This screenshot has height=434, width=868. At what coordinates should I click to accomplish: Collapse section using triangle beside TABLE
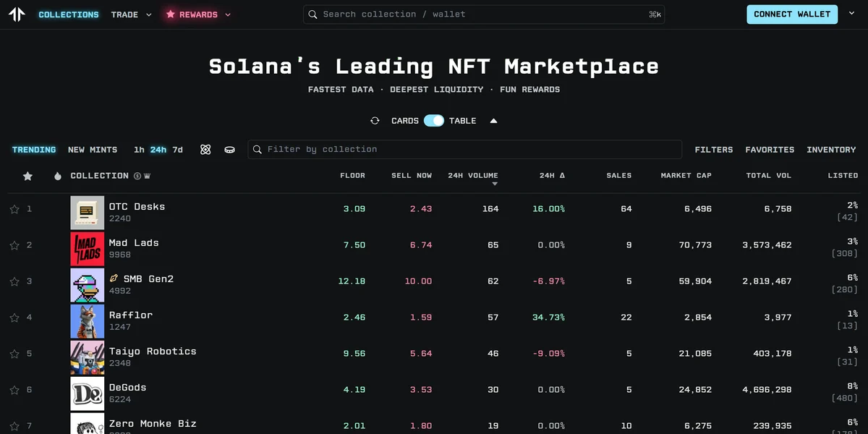coord(493,121)
